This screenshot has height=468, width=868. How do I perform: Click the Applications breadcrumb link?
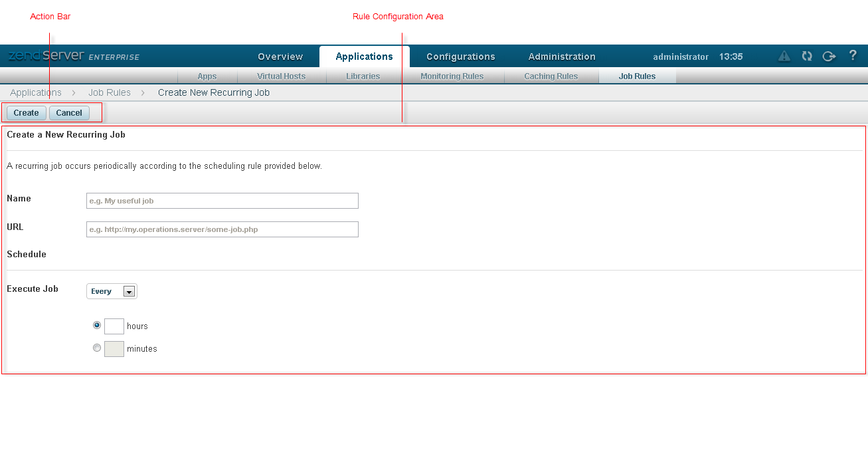tap(36, 92)
